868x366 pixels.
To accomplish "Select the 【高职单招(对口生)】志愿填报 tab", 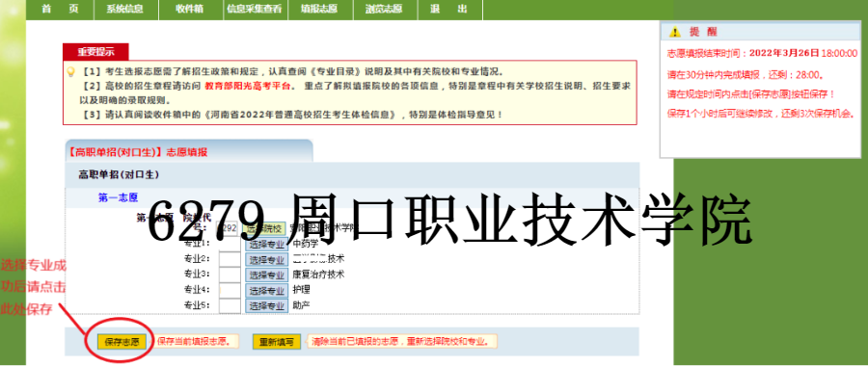I will coord(188,151).
